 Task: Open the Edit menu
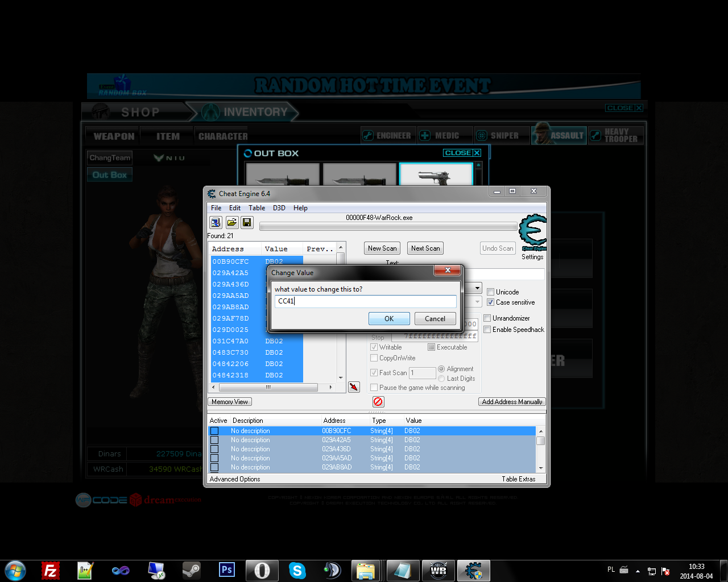235,208
